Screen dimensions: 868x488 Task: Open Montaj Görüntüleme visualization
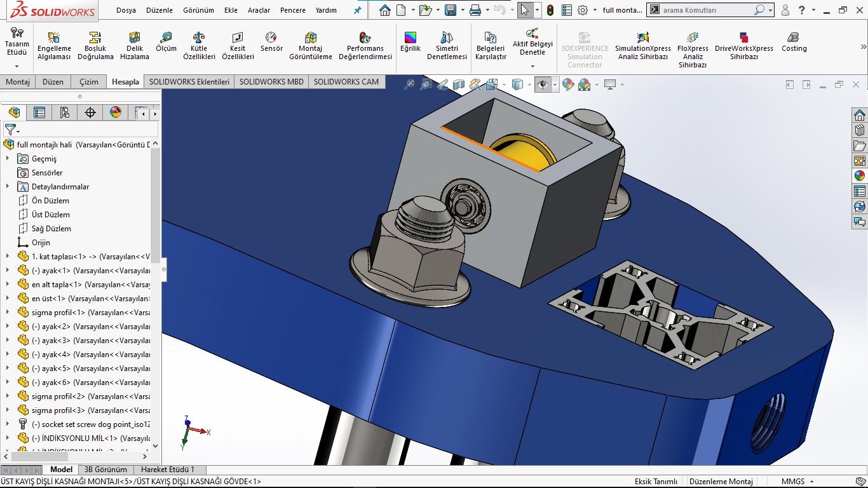pyautogui.click(x=311, y=46)
